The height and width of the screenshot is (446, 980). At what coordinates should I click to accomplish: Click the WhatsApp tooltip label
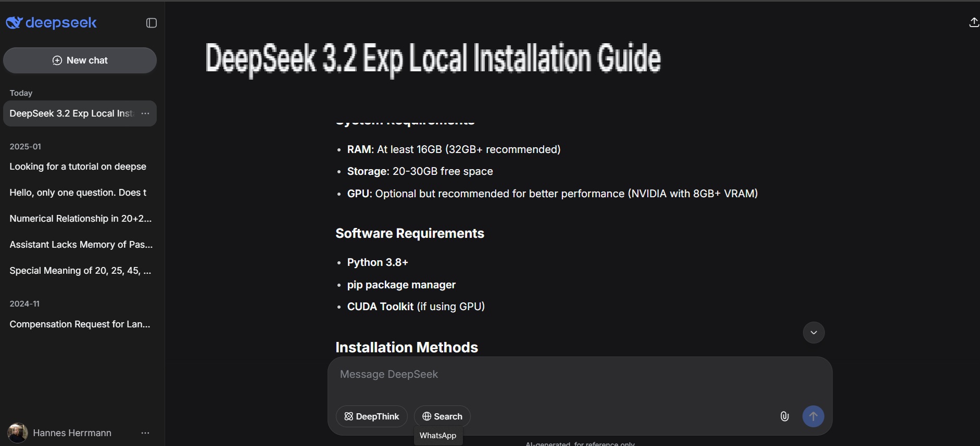tap(438, 436)
